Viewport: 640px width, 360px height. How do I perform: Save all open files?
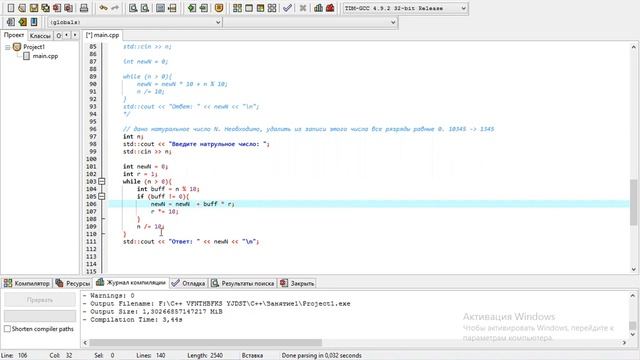tap(45, 8)
